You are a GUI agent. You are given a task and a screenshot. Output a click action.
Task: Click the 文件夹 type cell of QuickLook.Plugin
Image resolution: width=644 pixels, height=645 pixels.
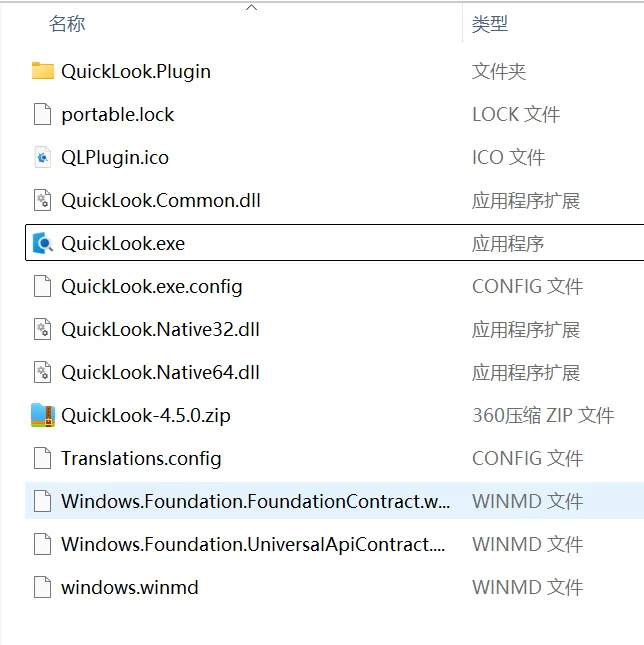(x=498, y=72)
